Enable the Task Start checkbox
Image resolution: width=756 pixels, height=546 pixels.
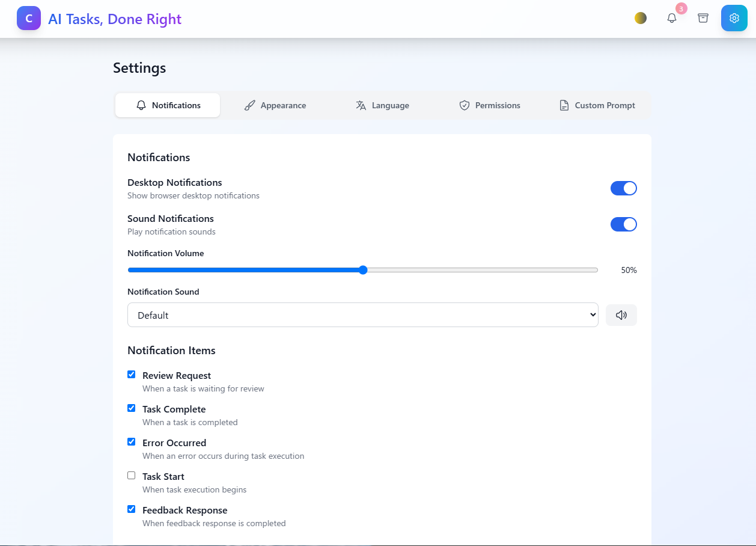click(x=132, y=476)
